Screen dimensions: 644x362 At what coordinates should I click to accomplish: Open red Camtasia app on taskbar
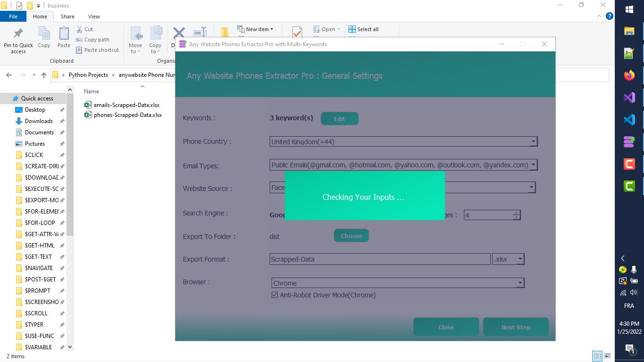[x=629, y=164]
